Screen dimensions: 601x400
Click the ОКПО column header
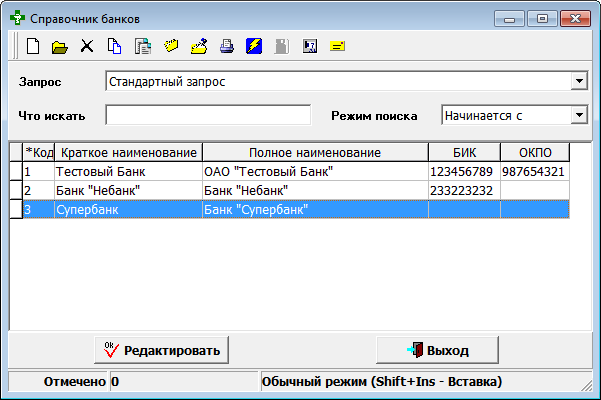point(535,152)
